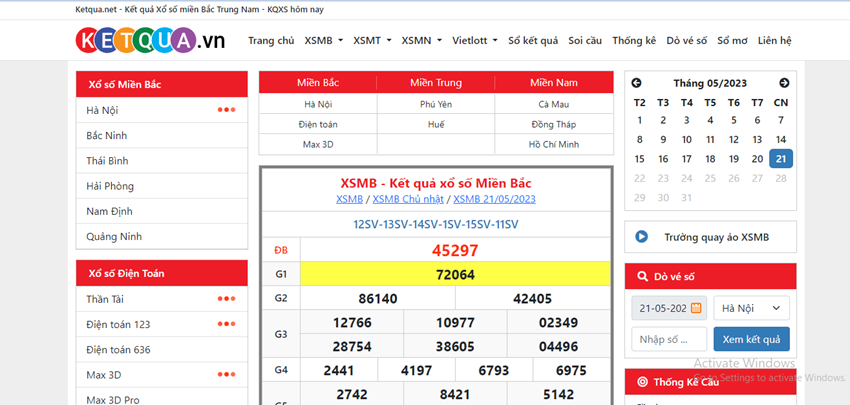Open the XSMB Chủ nhật breadcrumb link
Screen dimensions: 850x405
tap(408, 199)
